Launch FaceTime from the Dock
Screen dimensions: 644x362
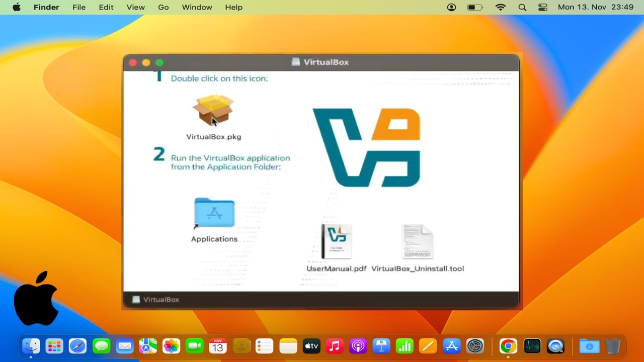(x=194, y=346)
